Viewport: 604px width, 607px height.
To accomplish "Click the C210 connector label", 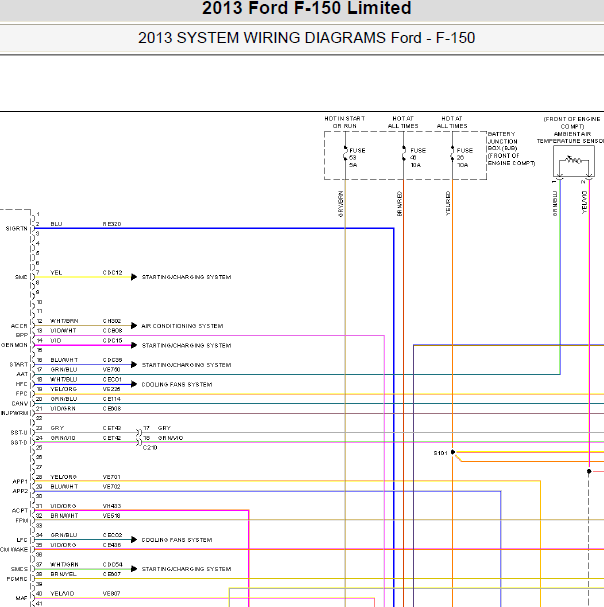I will click(150, 448).
